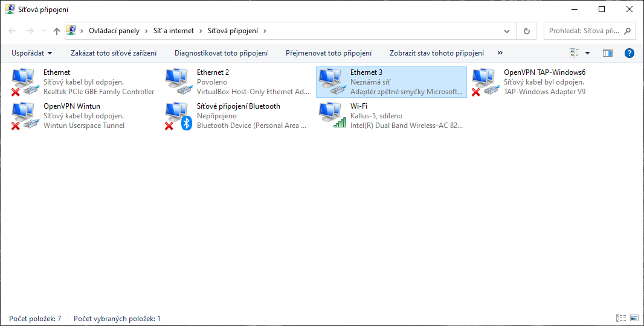Screen dimensions: 644x326
Task: Click 'Realtek PCIe GBE Family Controller' text
Action: [98, 92]
